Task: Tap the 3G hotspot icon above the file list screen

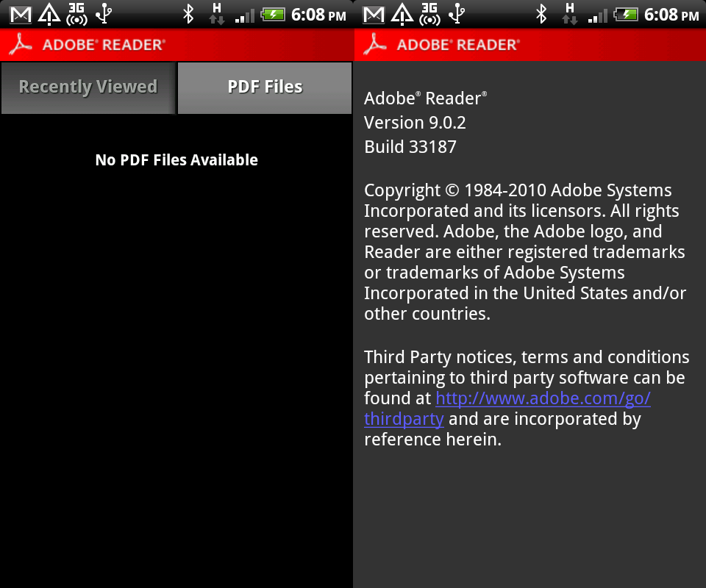Action: point(76,14)
